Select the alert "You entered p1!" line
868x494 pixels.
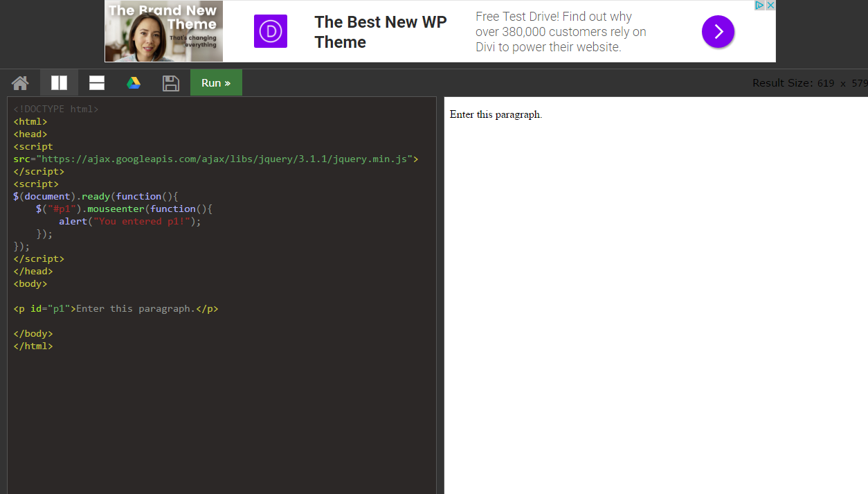click(129, 221)
